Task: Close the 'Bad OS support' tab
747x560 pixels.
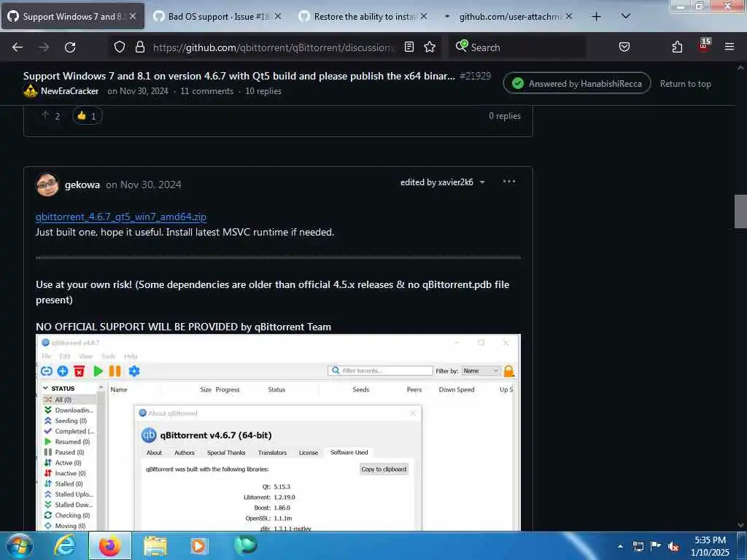Action: [278, 16]
